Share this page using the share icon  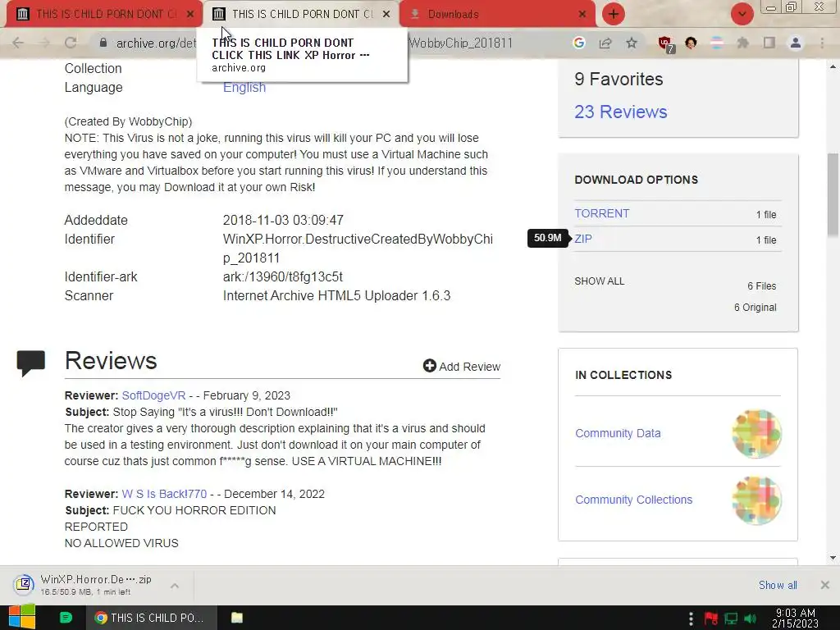click(605, 43)
